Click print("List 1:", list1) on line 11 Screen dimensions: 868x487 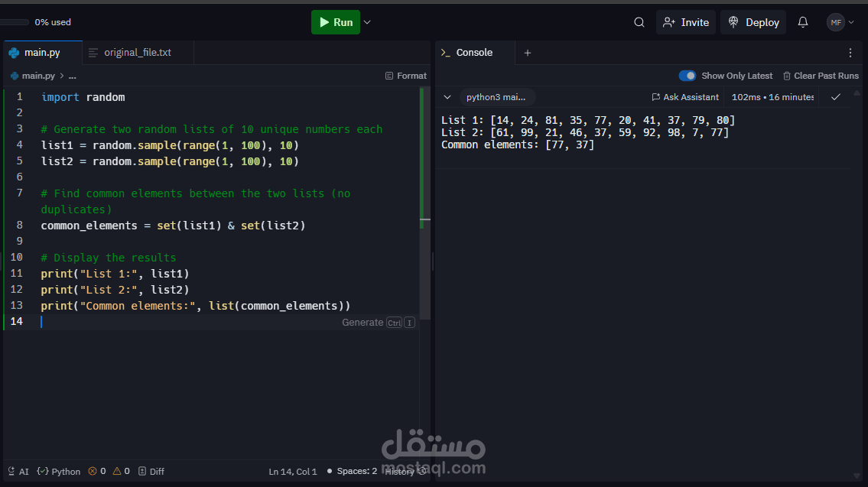pyautogui.click(x=115, y=274)
